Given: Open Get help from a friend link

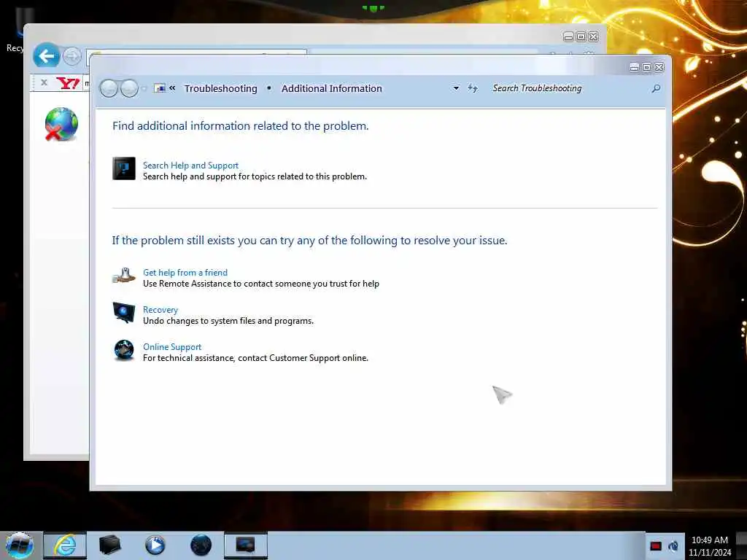Looking at the screenshot, I should click(x=185, y=273).
